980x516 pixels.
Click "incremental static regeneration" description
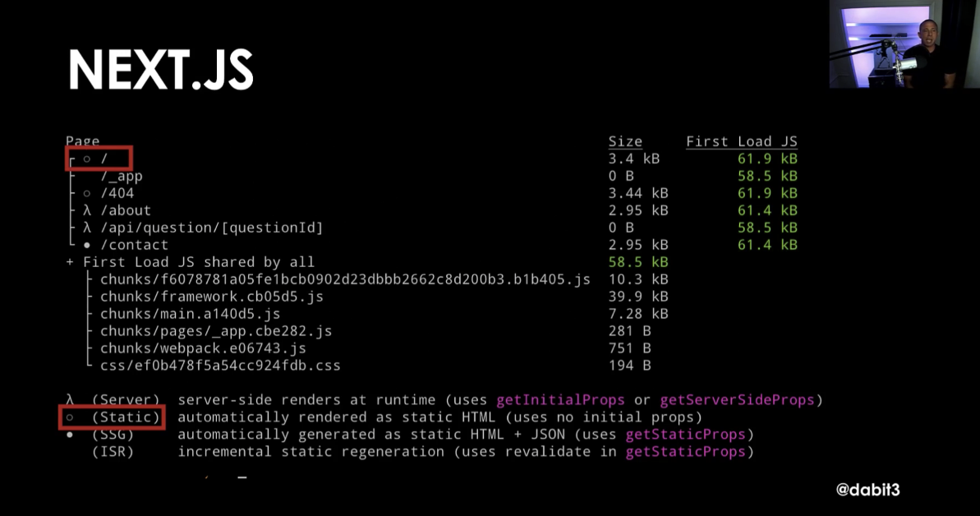pyautogui.click(x=311, y=452)
